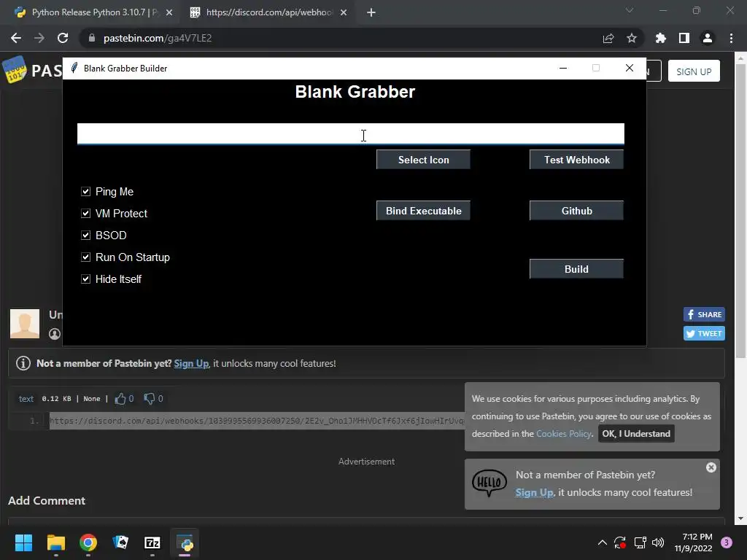Image resolution: width=747 pixels, height=560 pixels.
Task: Click the info icon in member banner
Action: coord(23,363)
